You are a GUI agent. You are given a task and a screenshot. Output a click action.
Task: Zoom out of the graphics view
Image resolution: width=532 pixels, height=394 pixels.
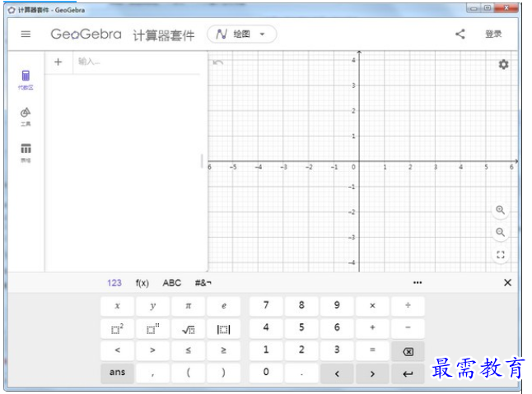501,233
